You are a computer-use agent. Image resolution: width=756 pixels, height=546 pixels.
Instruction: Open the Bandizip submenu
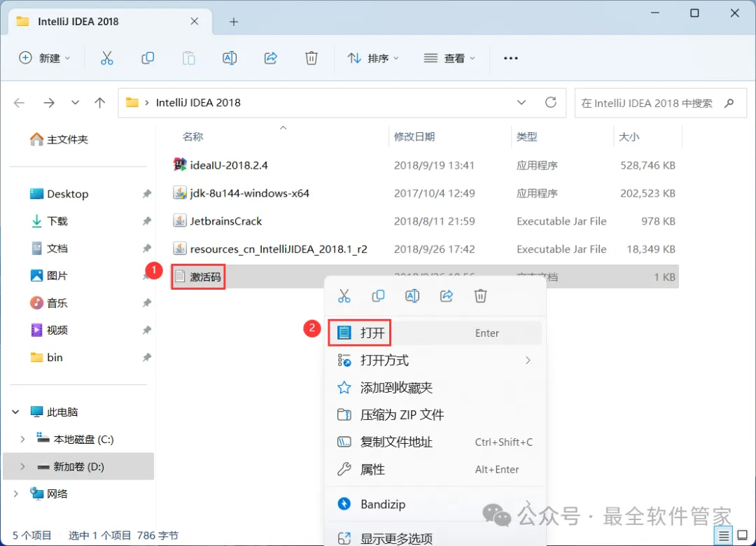(x=435, y=504)
